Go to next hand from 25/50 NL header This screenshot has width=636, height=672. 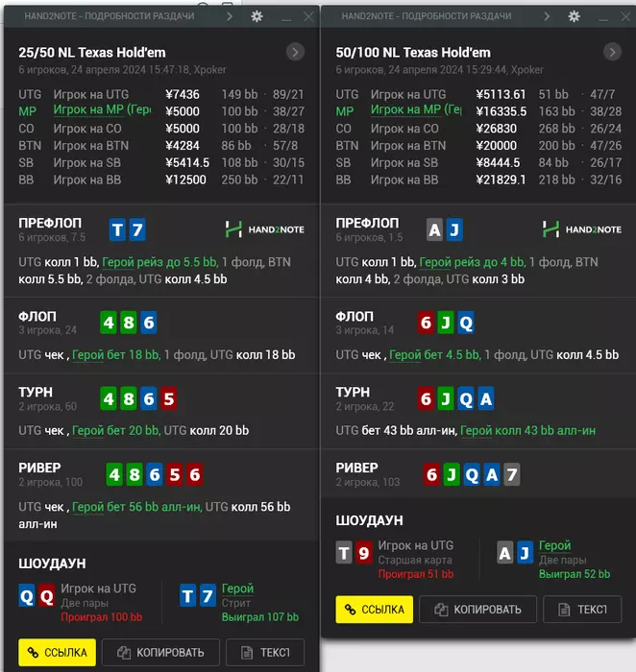(x=295, y=52)
